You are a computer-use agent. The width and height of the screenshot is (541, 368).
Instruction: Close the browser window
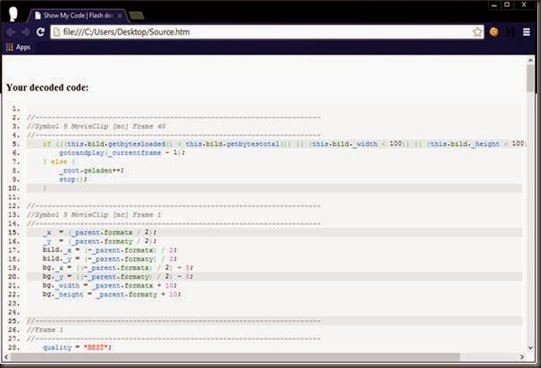(524, 5)
